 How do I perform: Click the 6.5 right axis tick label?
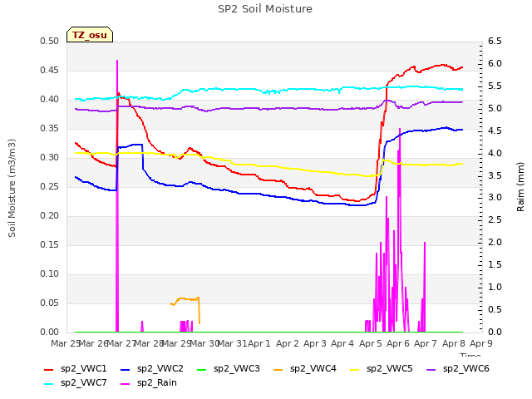pyautogui.click(x=495, y=42)
